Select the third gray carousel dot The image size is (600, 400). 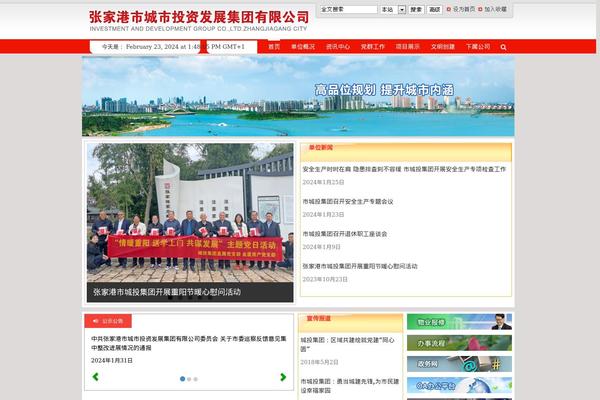(x=196, y=379)
